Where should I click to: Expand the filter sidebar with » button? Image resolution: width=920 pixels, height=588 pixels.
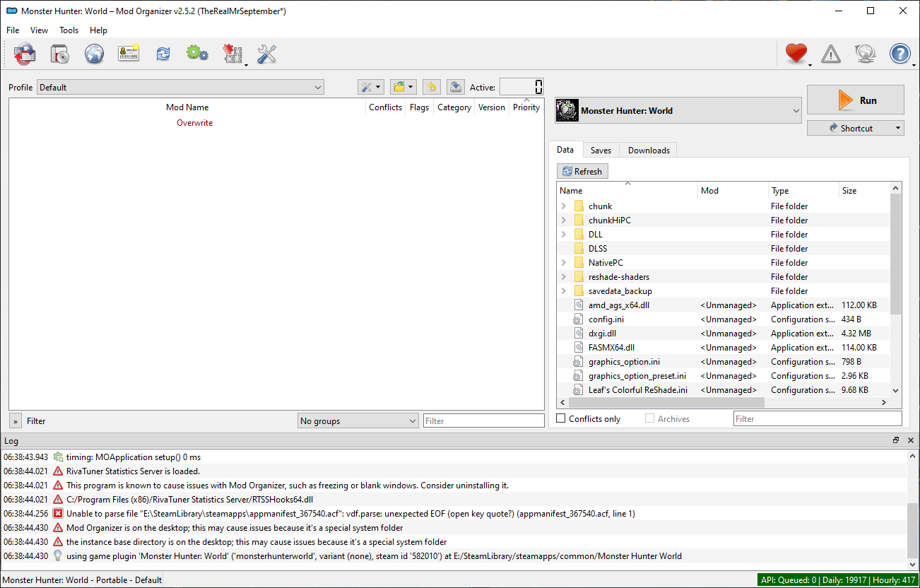coord(16,421)
